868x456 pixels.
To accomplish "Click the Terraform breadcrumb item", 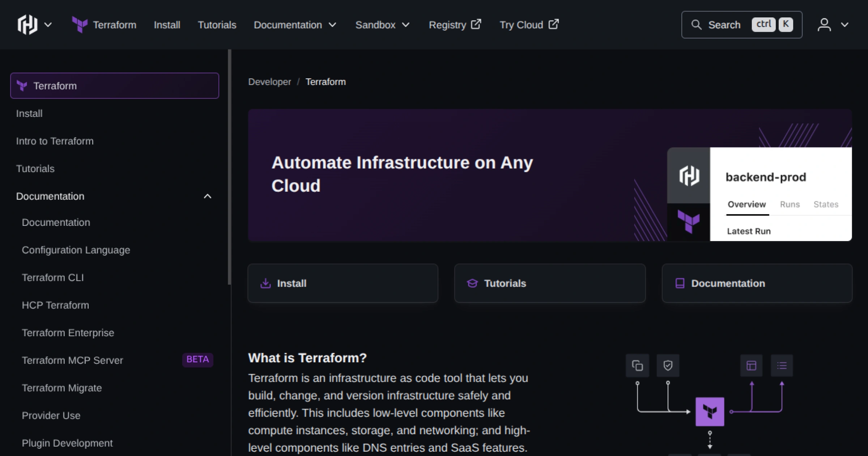I will (325, 82).
